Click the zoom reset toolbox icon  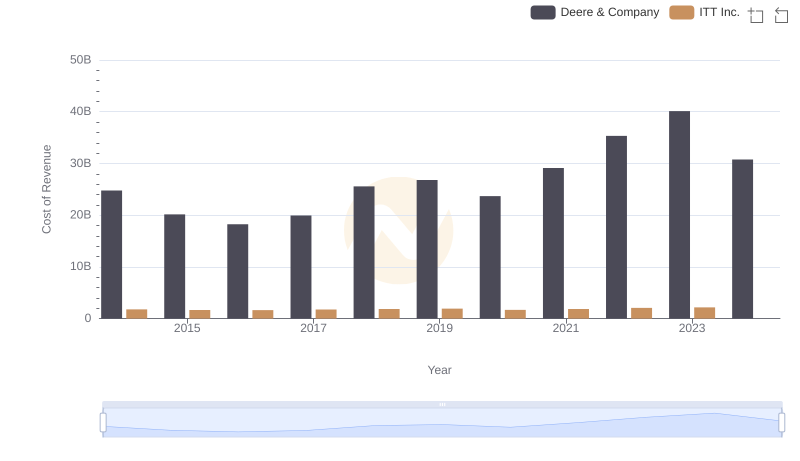pyautogui.click(x=781, y=15)
